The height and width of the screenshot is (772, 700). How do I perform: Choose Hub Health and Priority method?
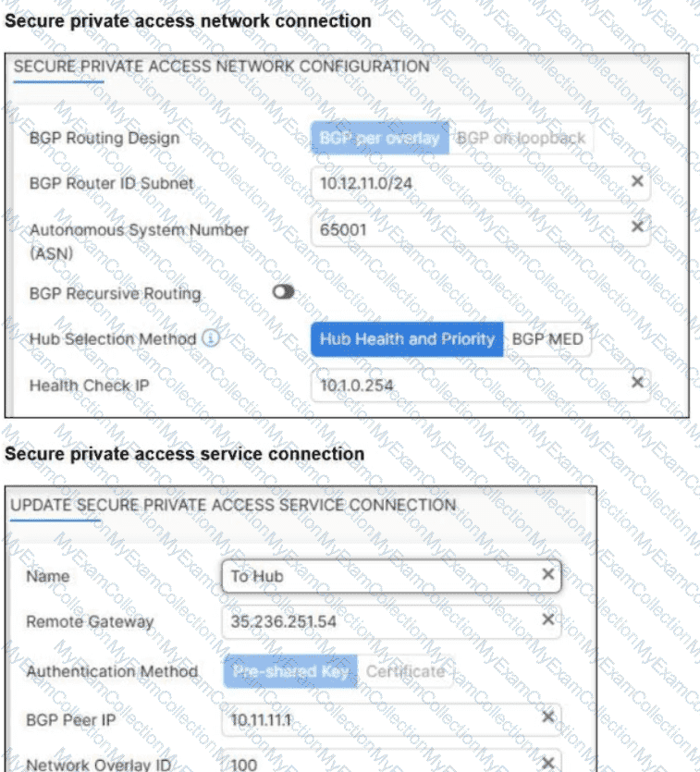(407, 338)
